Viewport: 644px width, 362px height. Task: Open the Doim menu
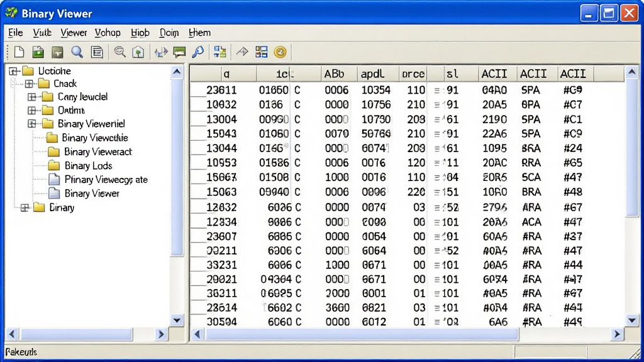coord(169,33)
